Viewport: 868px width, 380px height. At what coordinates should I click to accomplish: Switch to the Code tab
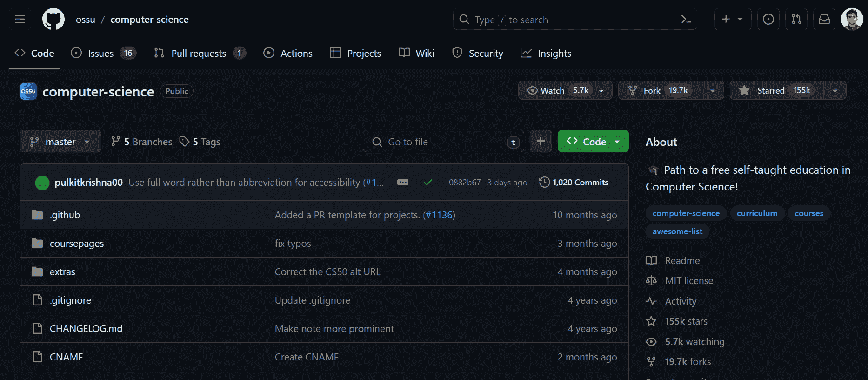pyautogui.click(x=34, y=53)
